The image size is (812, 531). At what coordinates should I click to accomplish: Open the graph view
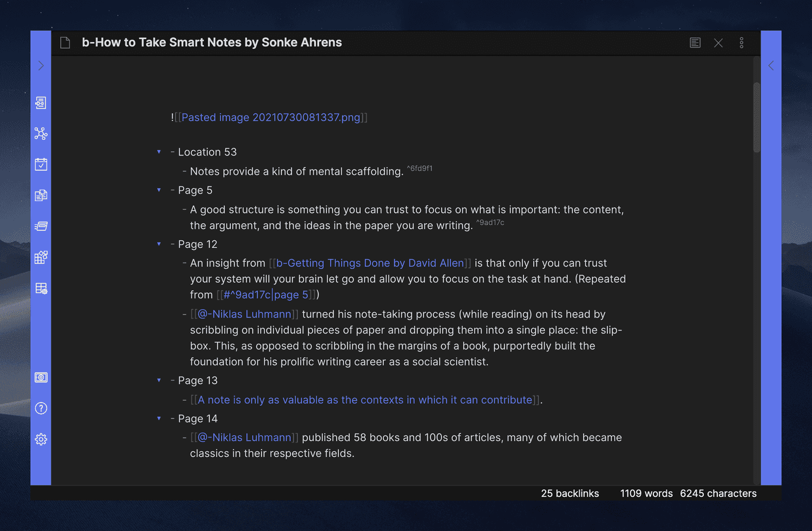click(x=41, y=133)
